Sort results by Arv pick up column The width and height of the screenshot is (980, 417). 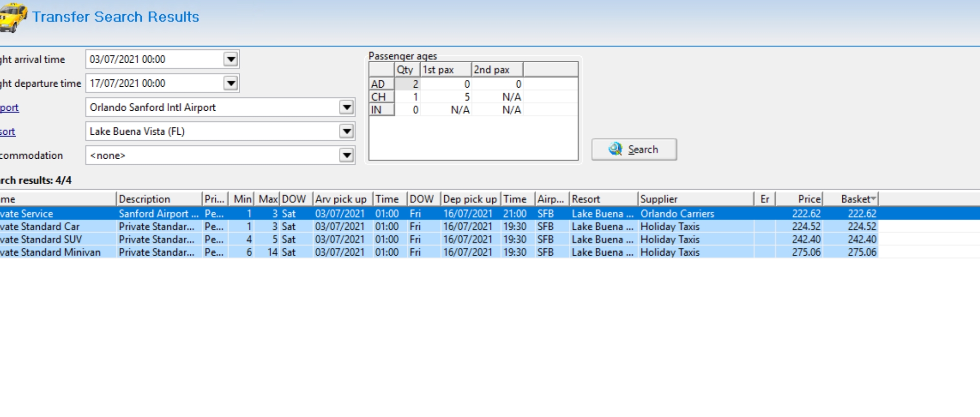343,199
